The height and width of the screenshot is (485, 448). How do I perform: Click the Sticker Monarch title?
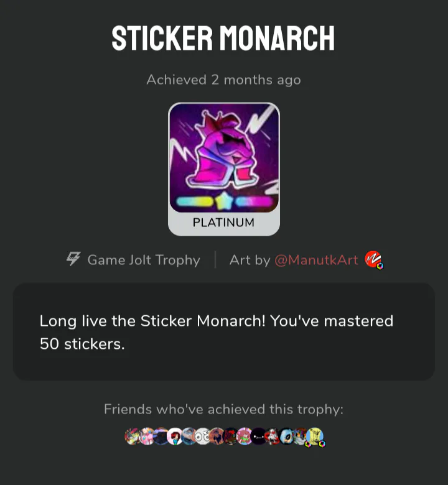(x=223, y=38)
